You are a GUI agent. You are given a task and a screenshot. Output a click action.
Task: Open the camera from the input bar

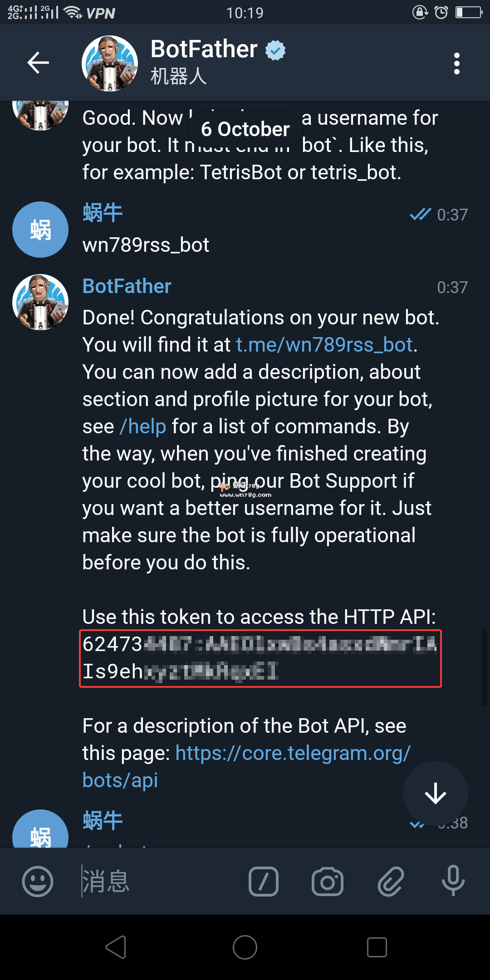328,882
